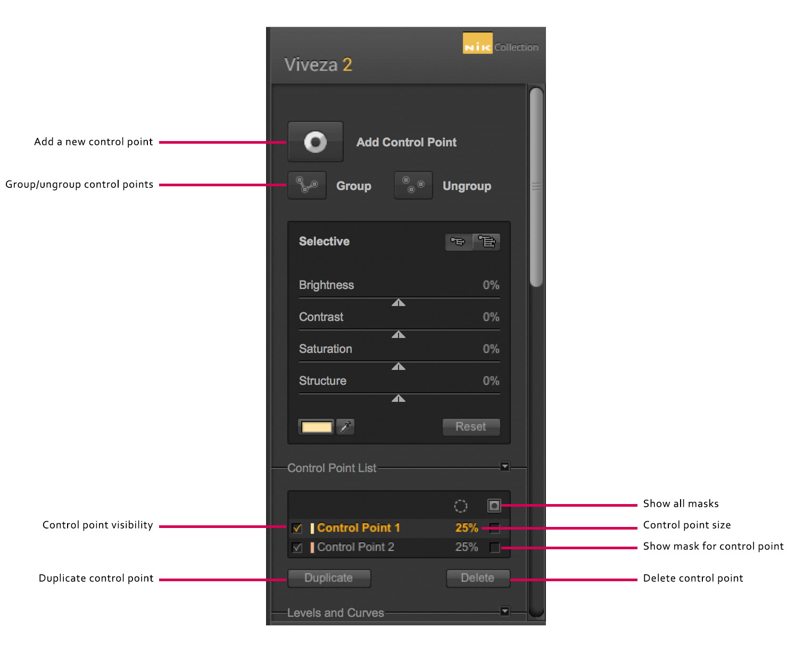Click the Brightness 0% value
The height and width of the screenshot is (652, 812).
(491, 285)
